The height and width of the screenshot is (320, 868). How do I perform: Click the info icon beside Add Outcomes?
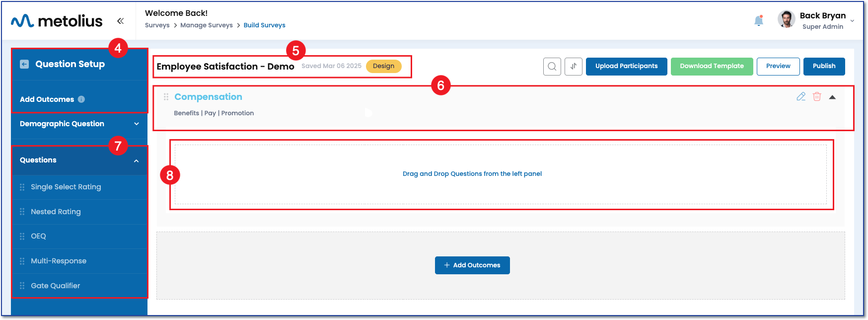81,99
